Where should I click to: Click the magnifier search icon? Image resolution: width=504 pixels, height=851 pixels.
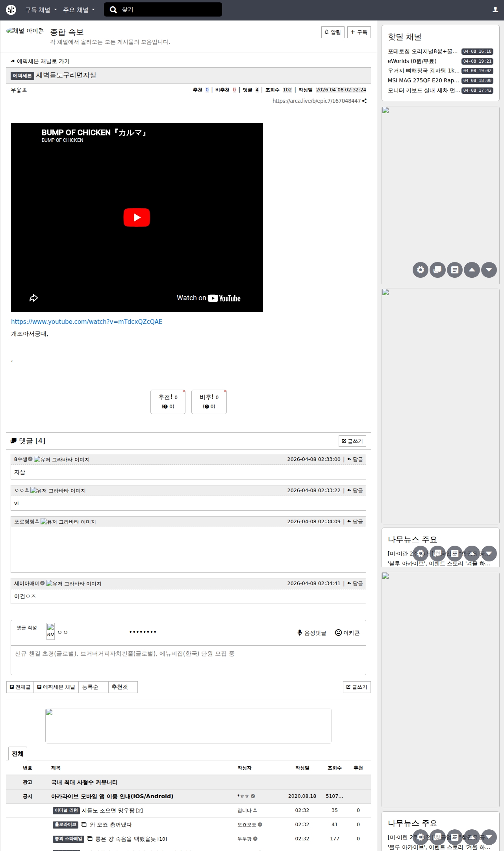pyautogui.click(x=113, y=10)
